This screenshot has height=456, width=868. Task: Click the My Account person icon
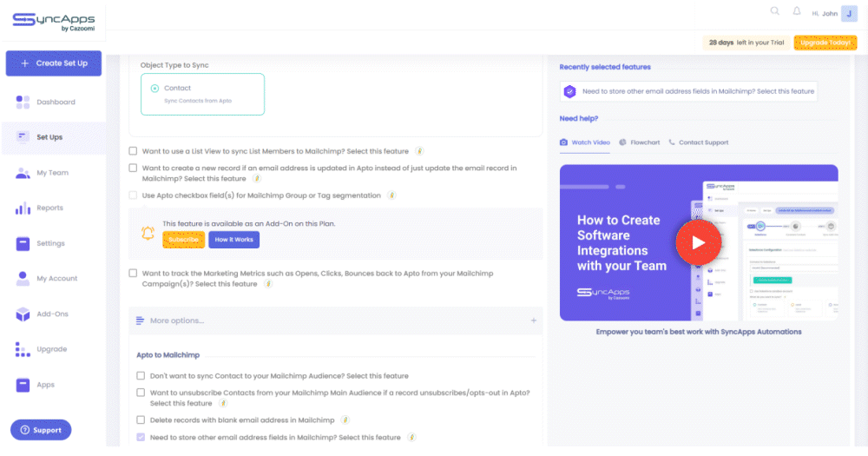[x=23, y=279]
